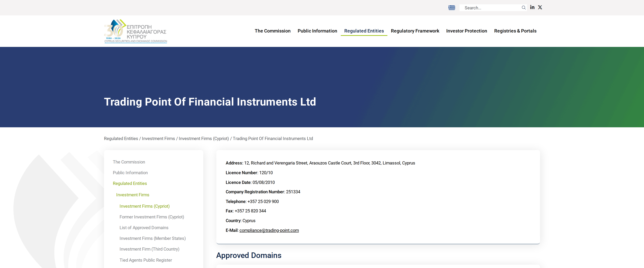Click Licence Date 05/08/2010 text
This screenshot has width=644, height=268.
tap(250, 183)
